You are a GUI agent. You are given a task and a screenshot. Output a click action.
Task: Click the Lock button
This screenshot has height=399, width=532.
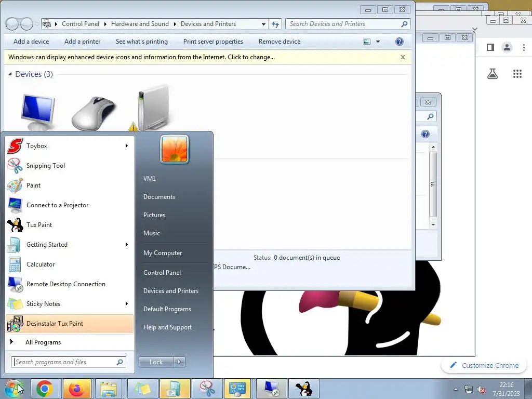156,362
